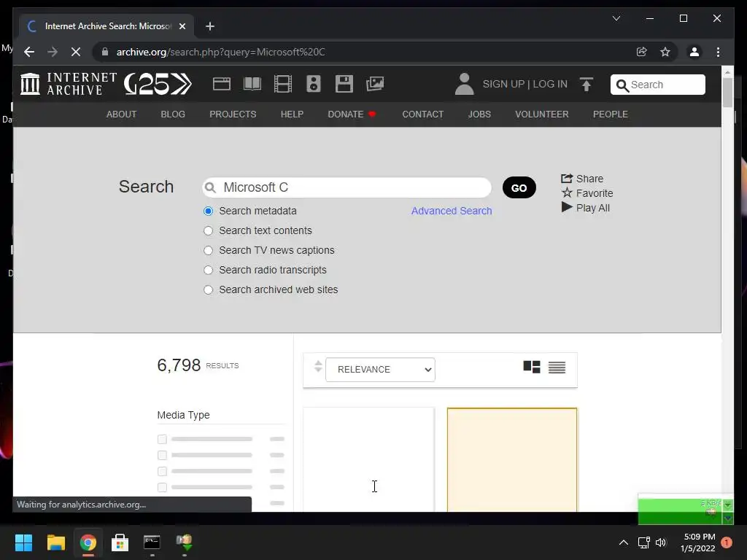Open the clock and date in taskbar
The image size is (747, 560).
pyautogui.click(x=698, y=542)
